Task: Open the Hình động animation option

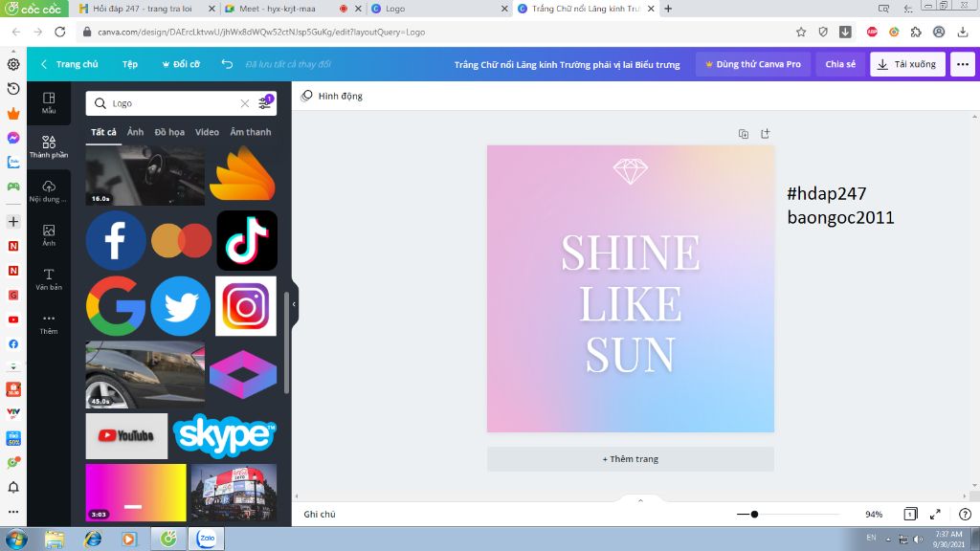Action: click(332, 97)
